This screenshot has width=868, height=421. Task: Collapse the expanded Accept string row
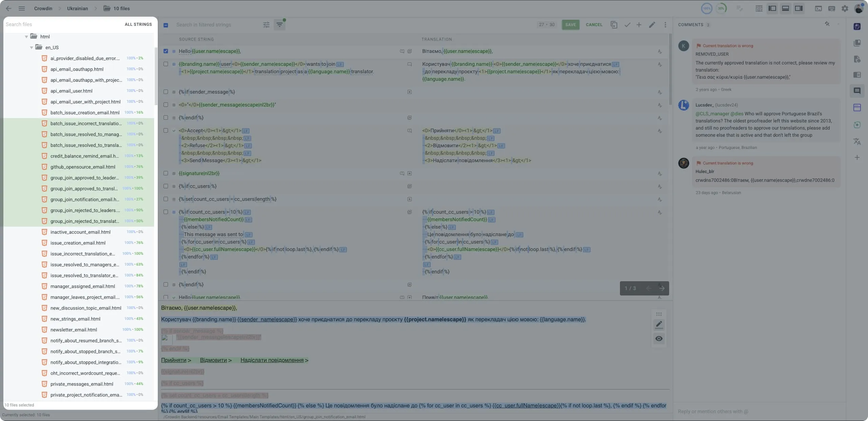coord(174,130)
